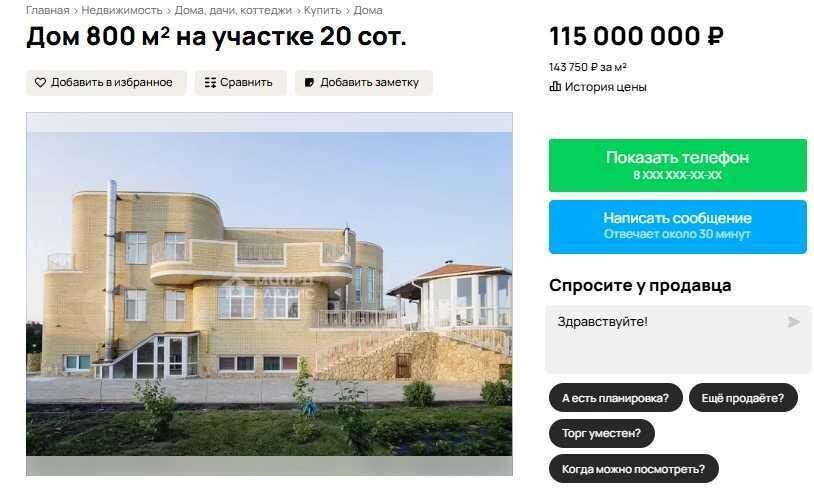Image resolution: width=814 pixels, height=492 pixels.
Task: Open the Главная breadcrumb link
Action: coord(48,10)
